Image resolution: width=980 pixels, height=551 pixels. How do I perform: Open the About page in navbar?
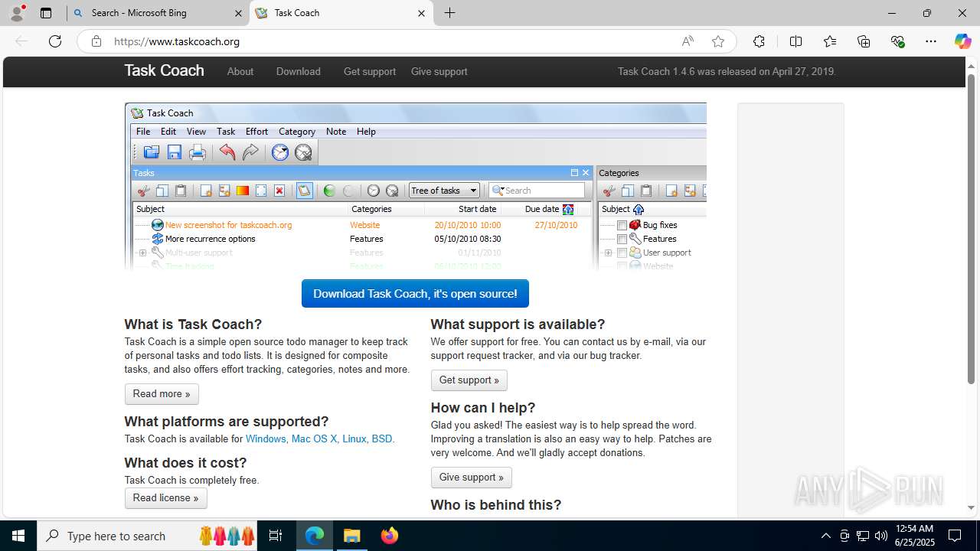[240, 71]
